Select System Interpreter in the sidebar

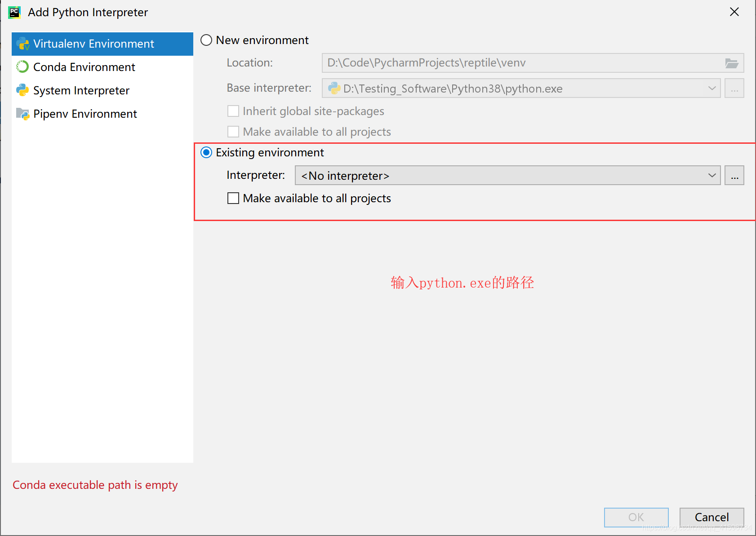(81, 90)
